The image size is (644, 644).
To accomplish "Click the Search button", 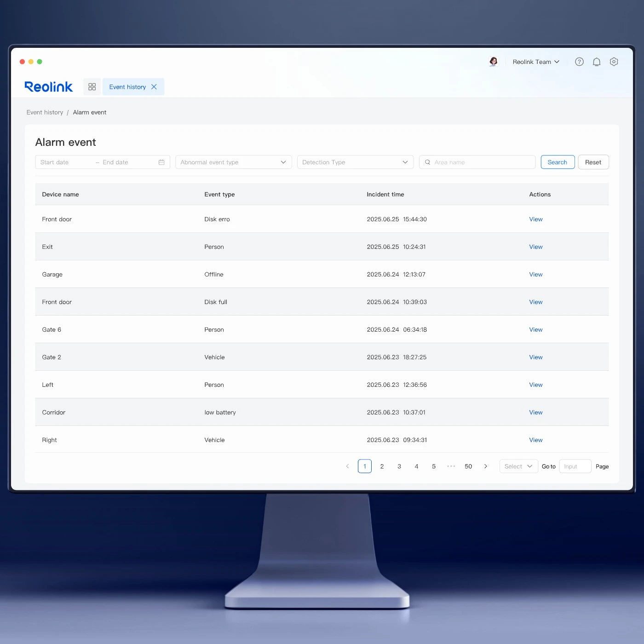I will click(x=557, y=162).
